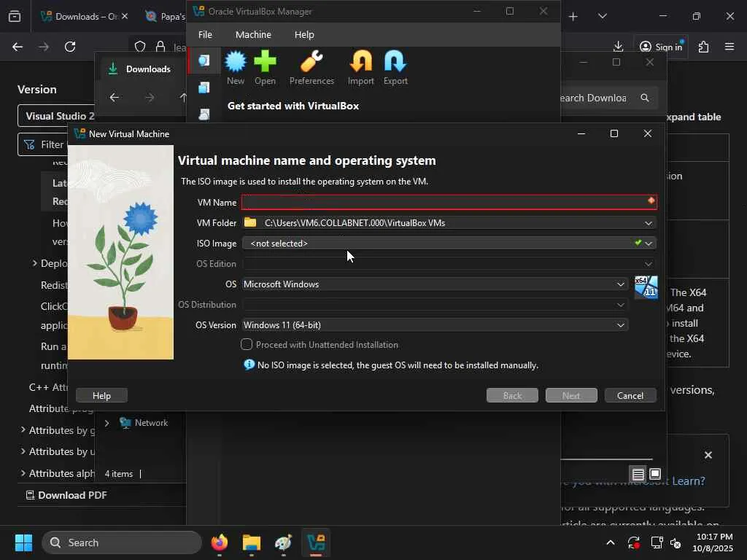Screen dimensions: 747x560
Task: Open a new browser tab with plus button
Action: (573, 17)
